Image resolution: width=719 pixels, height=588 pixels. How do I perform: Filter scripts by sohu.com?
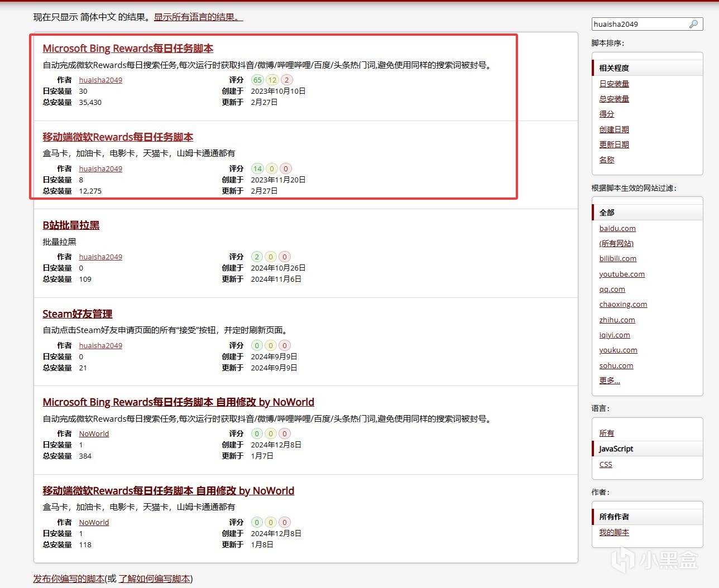click(x=616, y=365)
